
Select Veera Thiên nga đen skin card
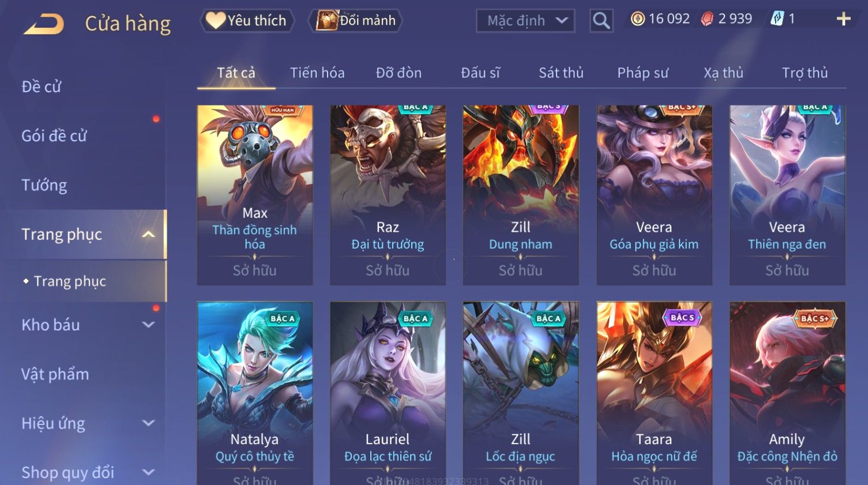(787, 195)
